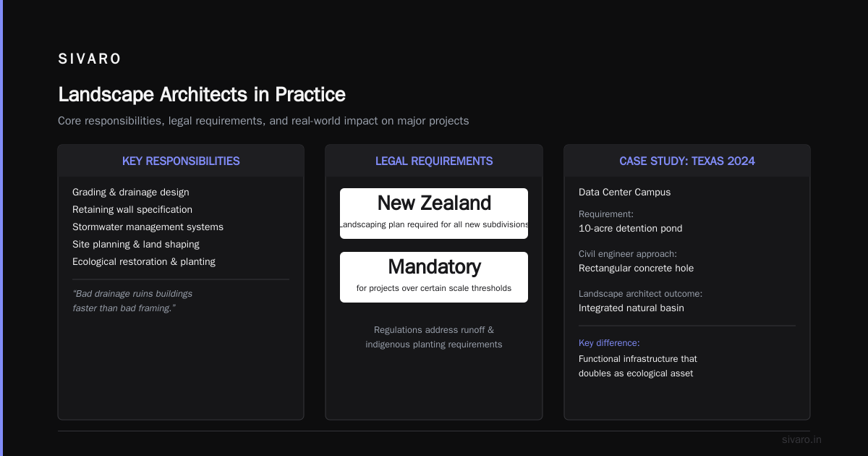Click '10-acre detention pond' value

click(x=630, y=229)
